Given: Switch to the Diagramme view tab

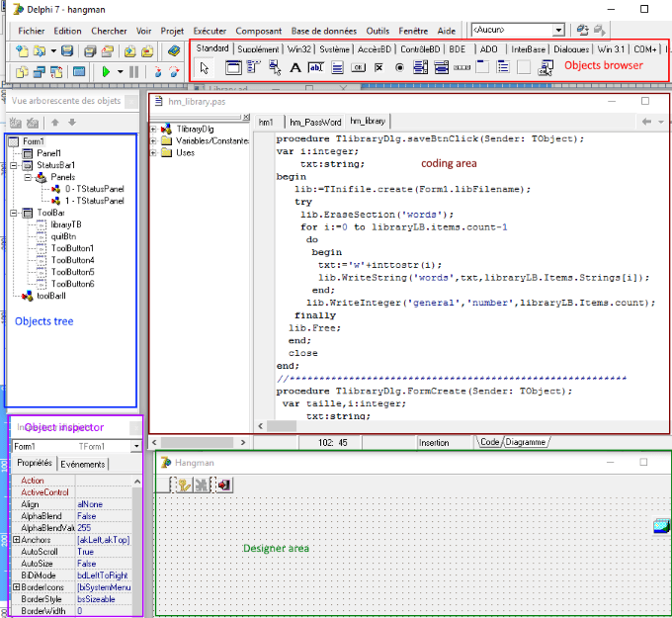Looking at the screenshot, I should coord(526,442).
